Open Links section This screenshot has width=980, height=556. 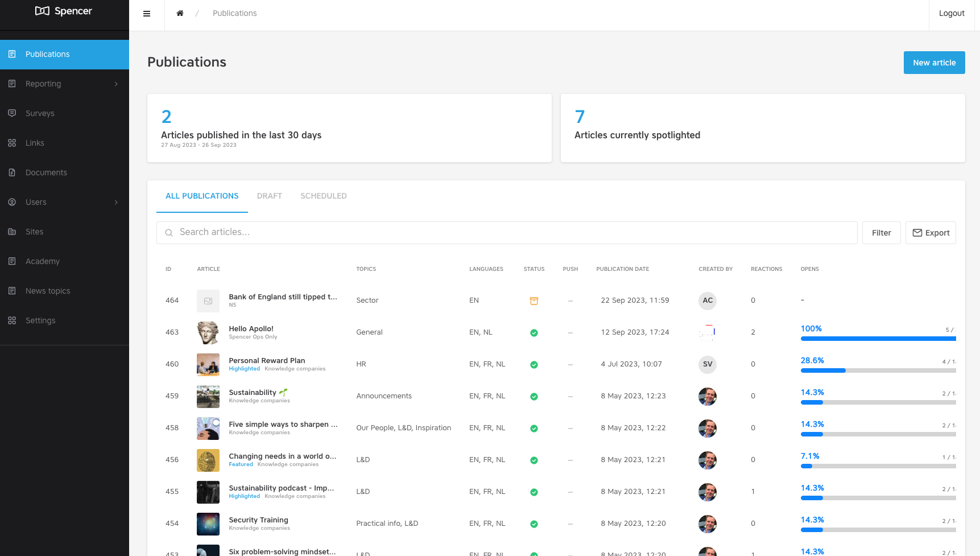coord(64,143)
